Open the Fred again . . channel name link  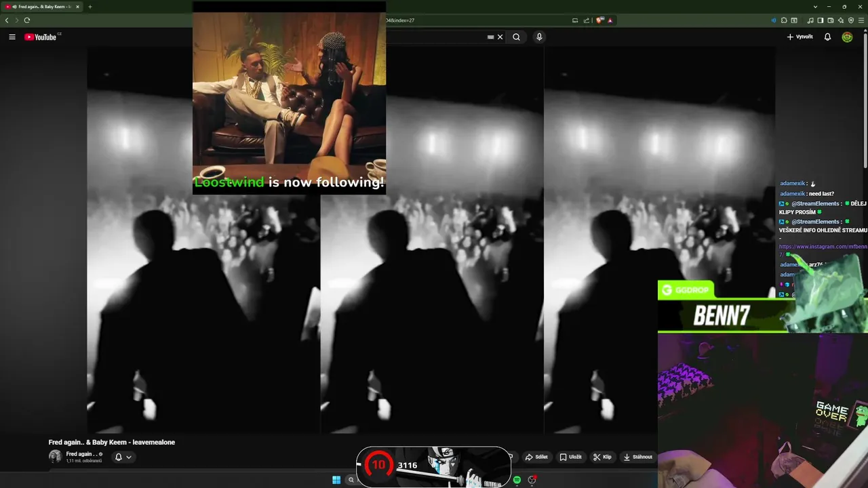81,454
